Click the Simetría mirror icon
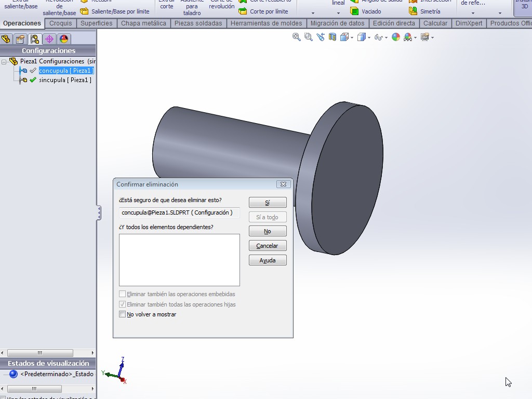The width and height of the screenshot is (532, 399). (413, 11)
